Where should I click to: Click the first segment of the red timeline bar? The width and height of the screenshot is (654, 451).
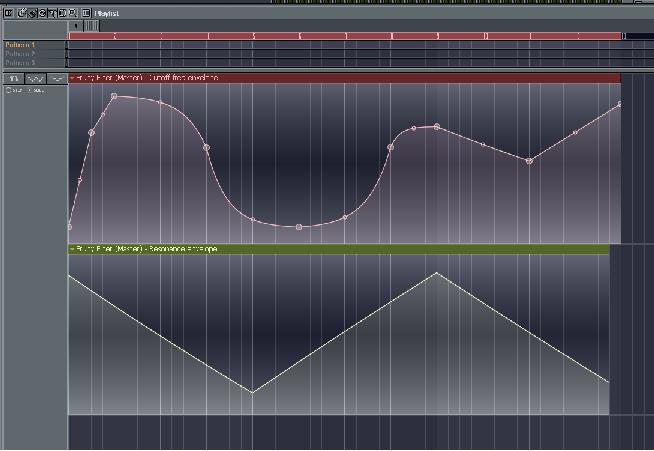91,36
